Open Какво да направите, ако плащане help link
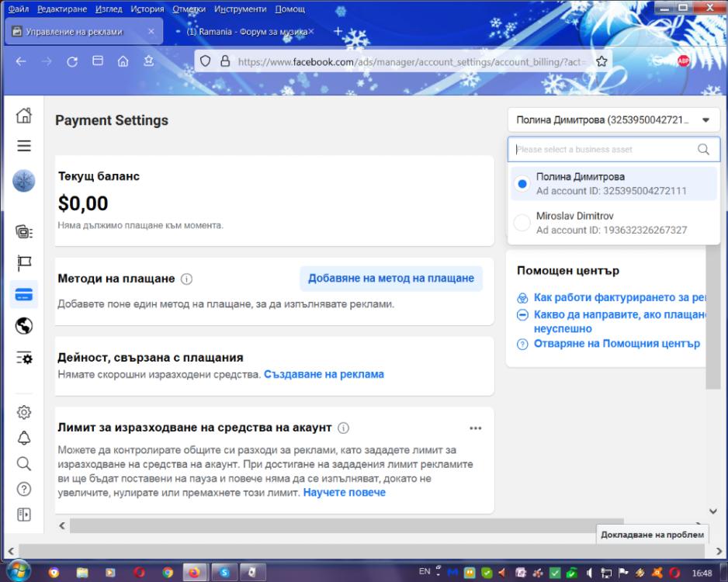Image resolution: width=728 pixels, height=582 pixels. point(620,321)
